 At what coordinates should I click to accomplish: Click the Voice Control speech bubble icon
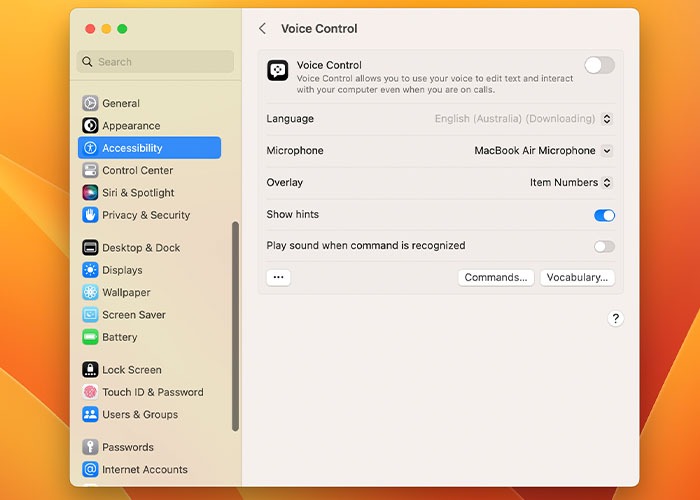pos(278,71)
